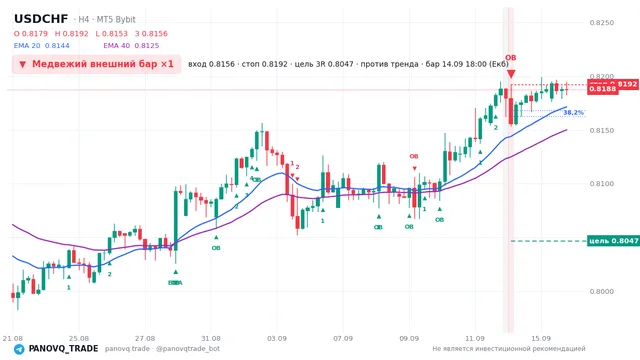Open the panovq.trade · @panovqtrade_bot link text
Screen dimensions: 640x360
[x=162, y=349]
